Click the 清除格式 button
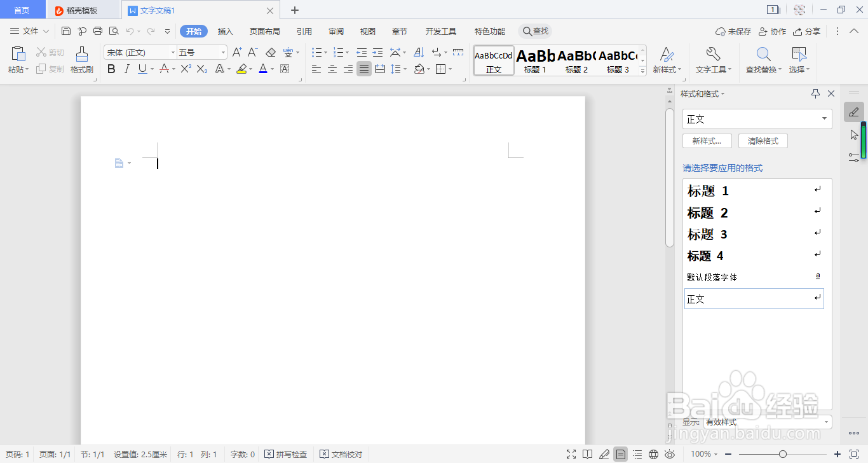 pos(763,141)
